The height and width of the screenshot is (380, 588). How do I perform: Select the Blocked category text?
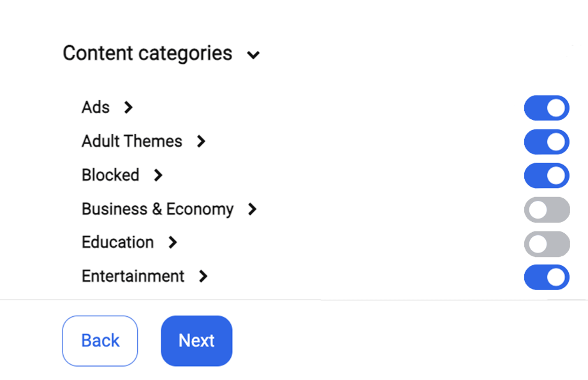pos(110,175)
